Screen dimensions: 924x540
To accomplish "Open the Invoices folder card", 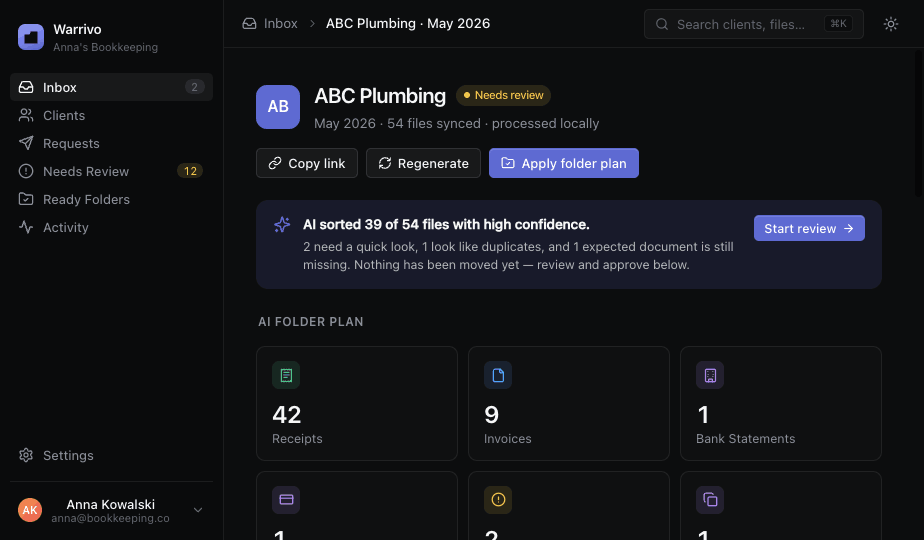I will (569, 403).
